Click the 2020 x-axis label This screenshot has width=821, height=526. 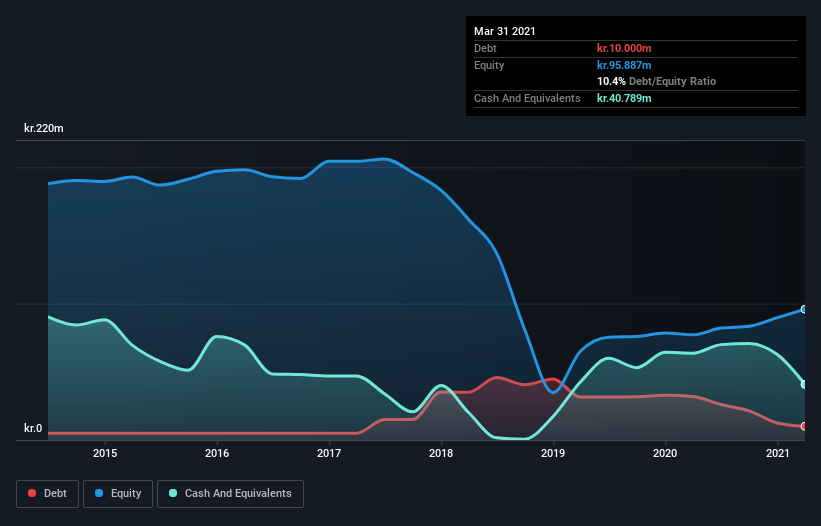pos(665,453)
